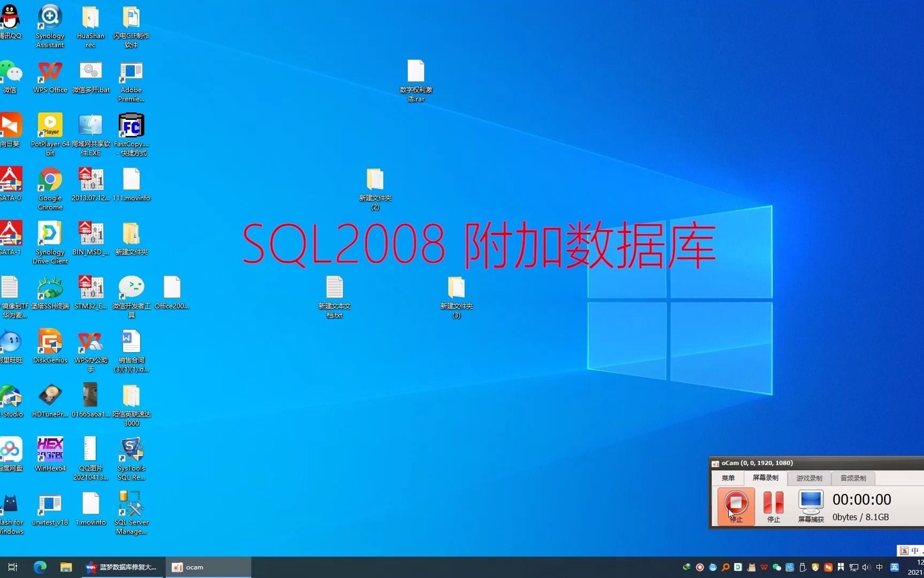The width and height of the screenshot is (924, 578).
Task: Open the 闪电GIF制作软件 folder
Action: 131,25
